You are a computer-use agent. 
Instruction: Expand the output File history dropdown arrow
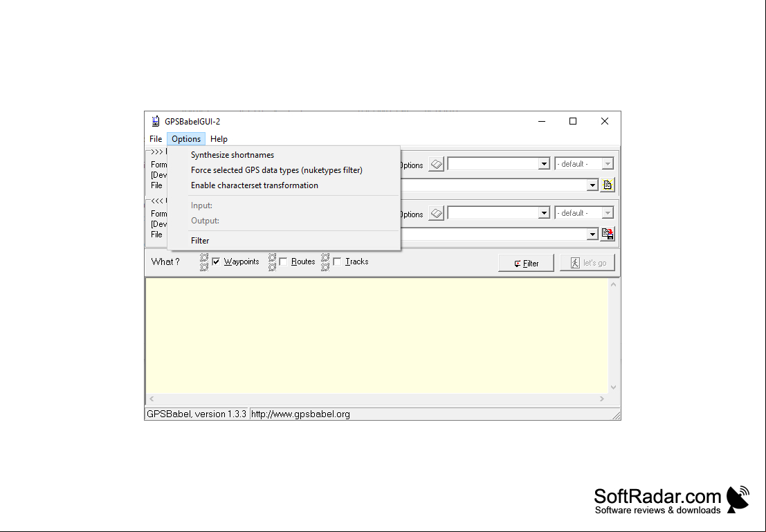(592, 235)
